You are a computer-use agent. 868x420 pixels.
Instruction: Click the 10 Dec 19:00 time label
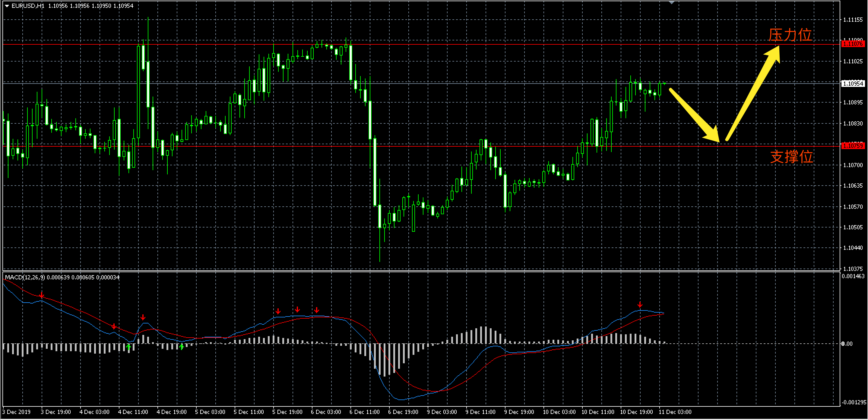pyautogui.click(x=636, y=412)
